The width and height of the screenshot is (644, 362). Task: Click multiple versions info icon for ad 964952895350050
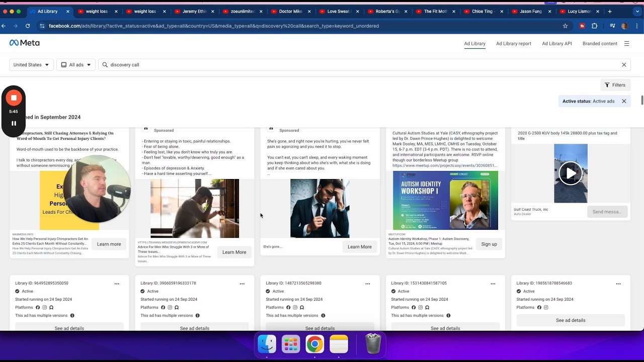tap(72, 316)
